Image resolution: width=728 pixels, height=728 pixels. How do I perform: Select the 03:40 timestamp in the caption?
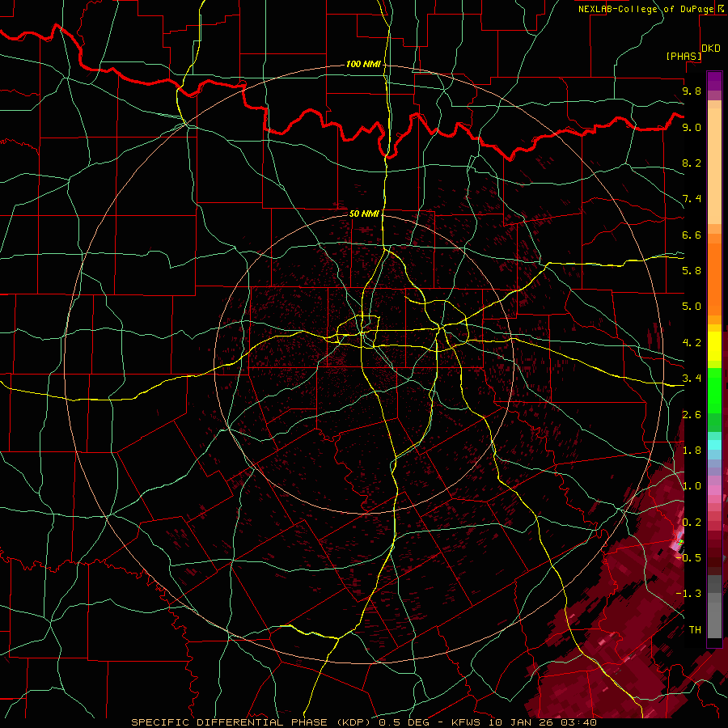pos(579,722)
